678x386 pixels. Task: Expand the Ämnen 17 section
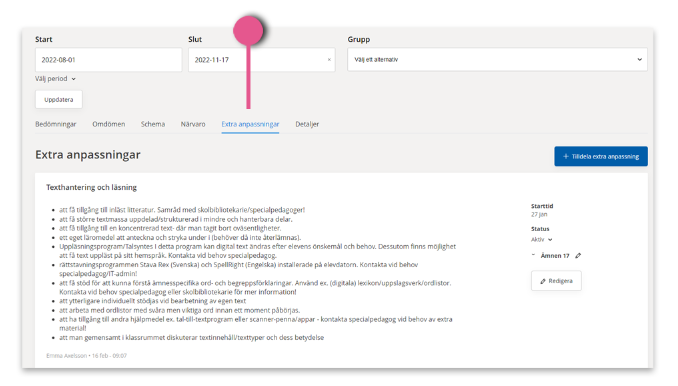[x=533, y=255]
